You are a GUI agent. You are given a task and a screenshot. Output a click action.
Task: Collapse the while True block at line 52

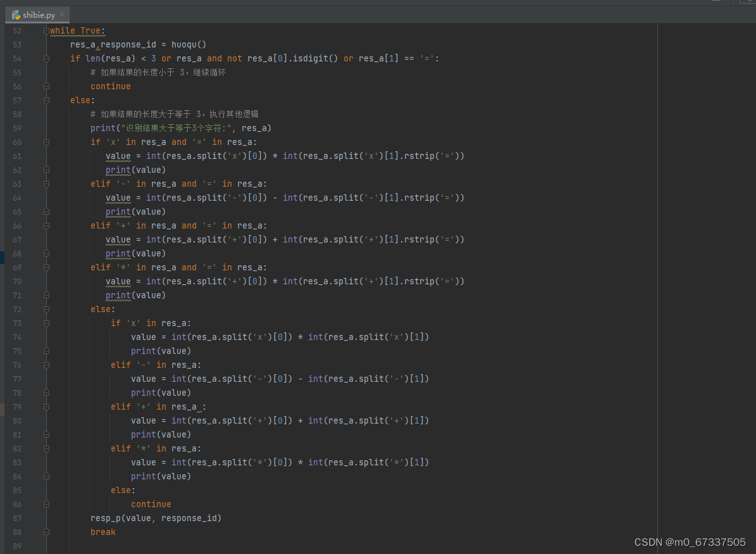pyautogui.click(x=45, y=30)
